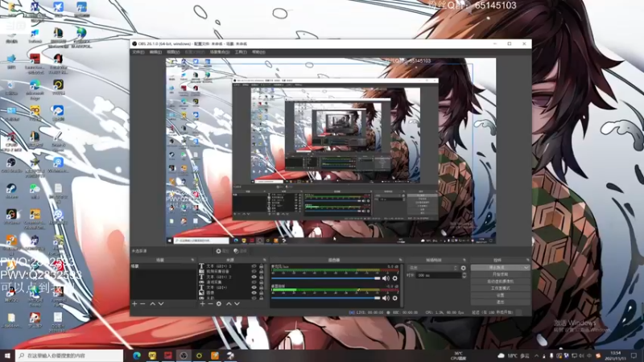The height and width of the screenshot is (362, 644).
Task: Click the 桌面音频 volume slider
Action: point(326,298)
